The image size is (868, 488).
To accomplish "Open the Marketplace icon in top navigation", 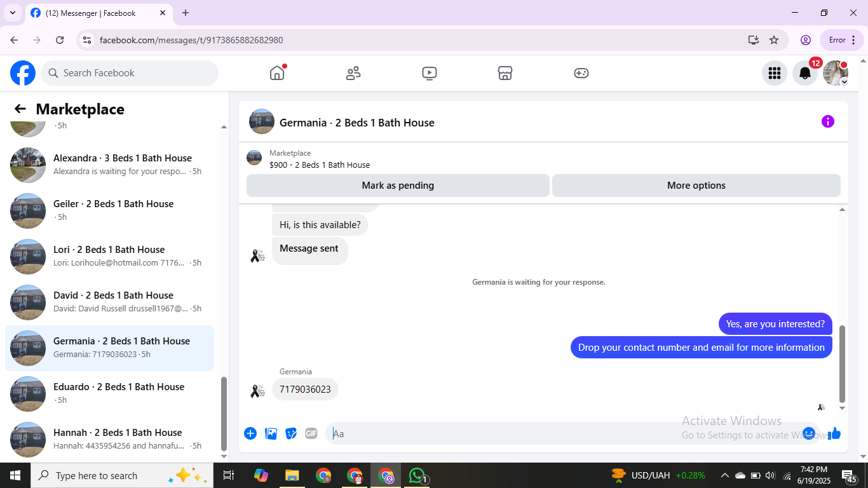I will (505, 73).
